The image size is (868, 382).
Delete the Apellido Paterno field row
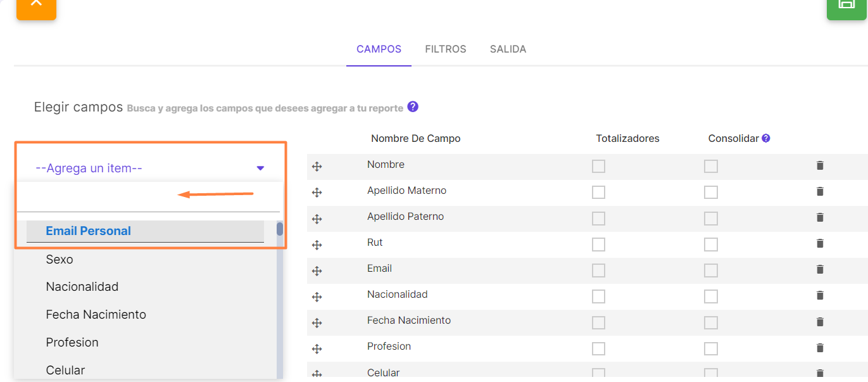[820, 217]
